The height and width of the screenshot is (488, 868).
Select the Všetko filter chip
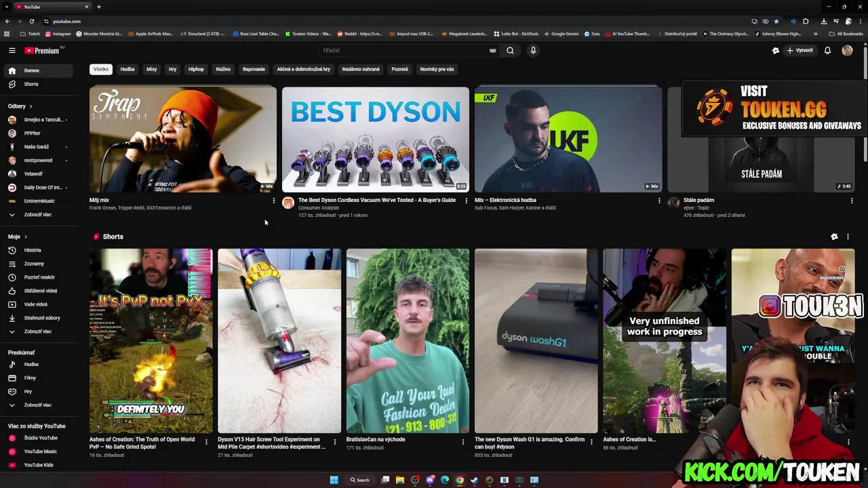click(x=100, y=69)
